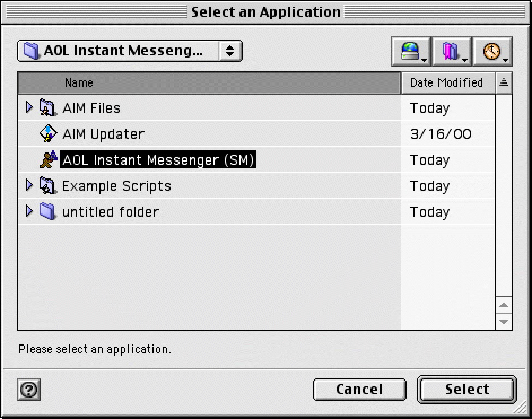Sort list by the Name column

[x=209, y=83]
